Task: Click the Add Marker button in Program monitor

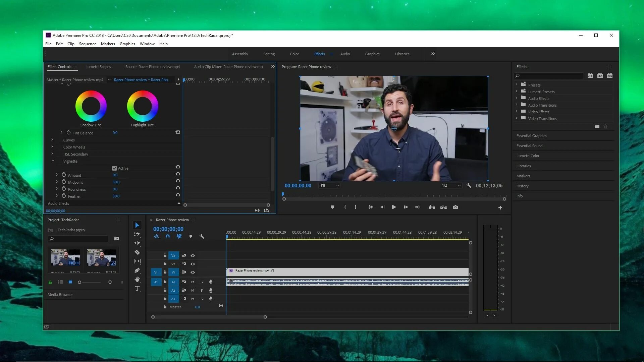Action: tap(332, 207)
